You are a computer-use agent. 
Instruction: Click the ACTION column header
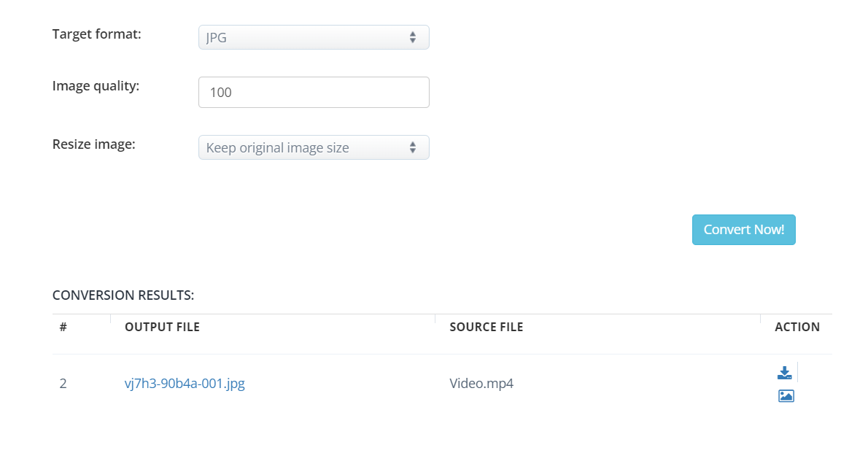797,327
